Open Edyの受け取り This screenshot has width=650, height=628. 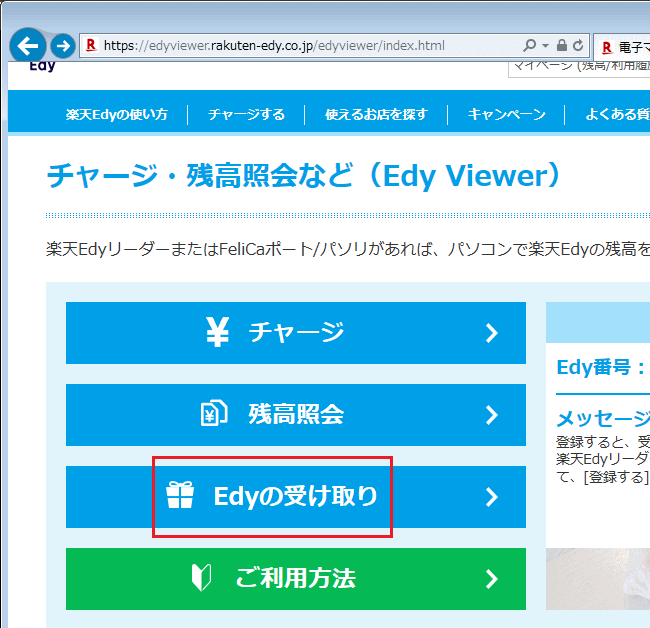coord(296,497)
